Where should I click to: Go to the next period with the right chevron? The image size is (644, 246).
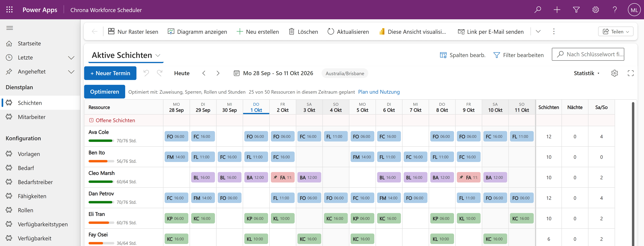tap(218, 73)
